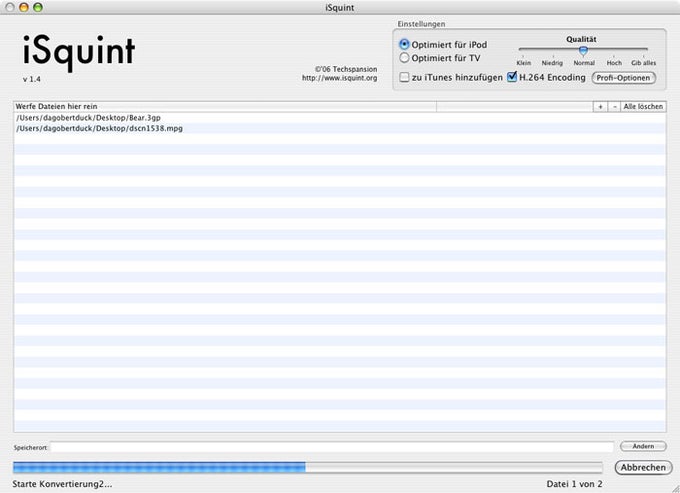The width and height of the screenshot is (680, 493).
Task: Click the green zoom window button
Action: pyautogui.click(x=38, y=7)
